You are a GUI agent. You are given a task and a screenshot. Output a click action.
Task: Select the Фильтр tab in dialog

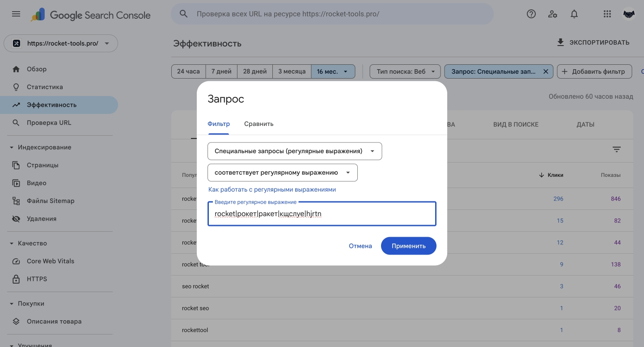[x=219, y=124]
